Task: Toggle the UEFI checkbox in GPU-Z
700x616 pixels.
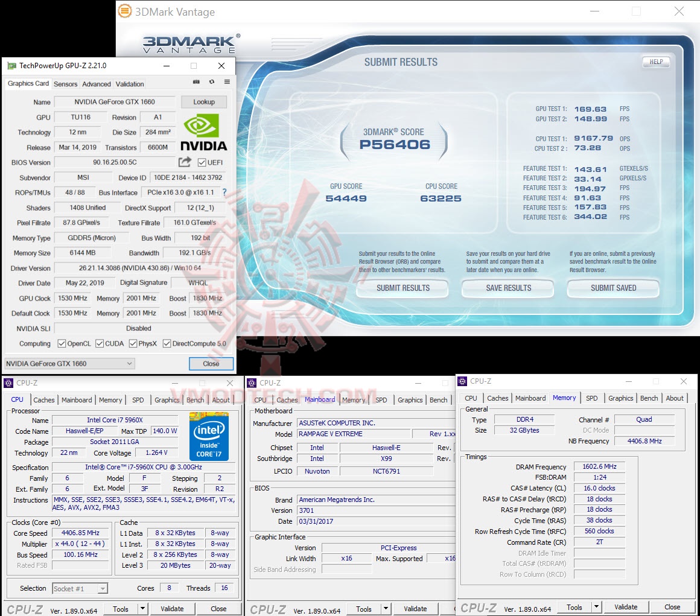Action: click(202, 162)
